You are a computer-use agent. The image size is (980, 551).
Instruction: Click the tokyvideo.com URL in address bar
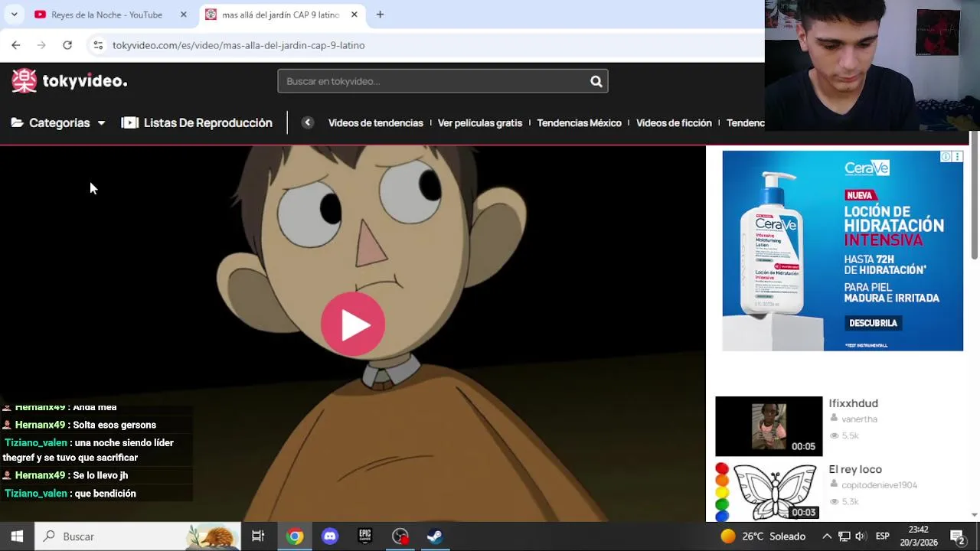click(x=238, y=45)
